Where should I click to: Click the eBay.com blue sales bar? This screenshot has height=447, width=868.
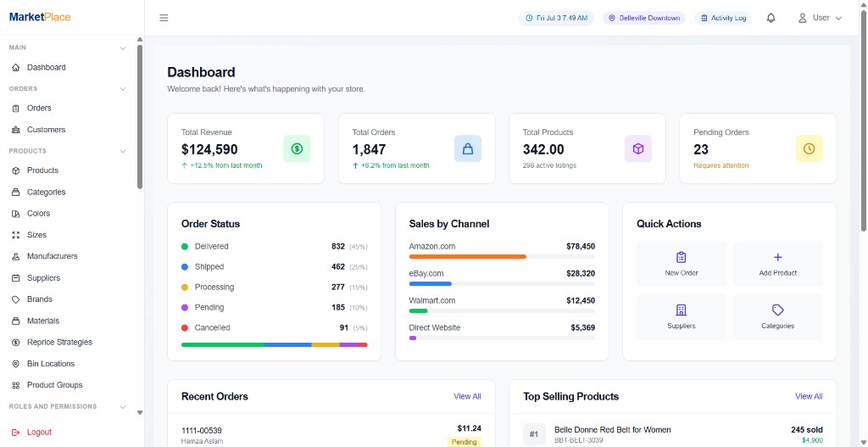tap(430, 283)
